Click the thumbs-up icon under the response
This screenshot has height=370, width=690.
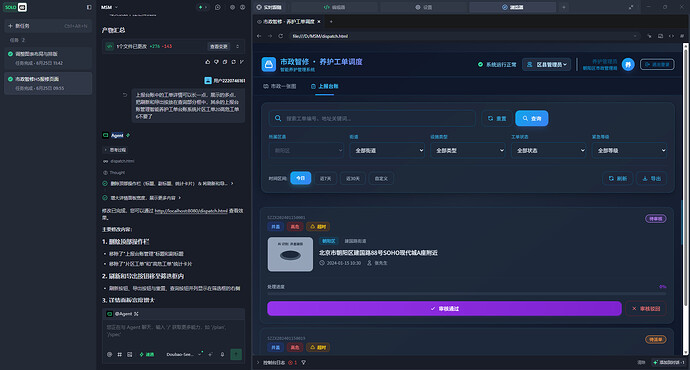point(208,62)
